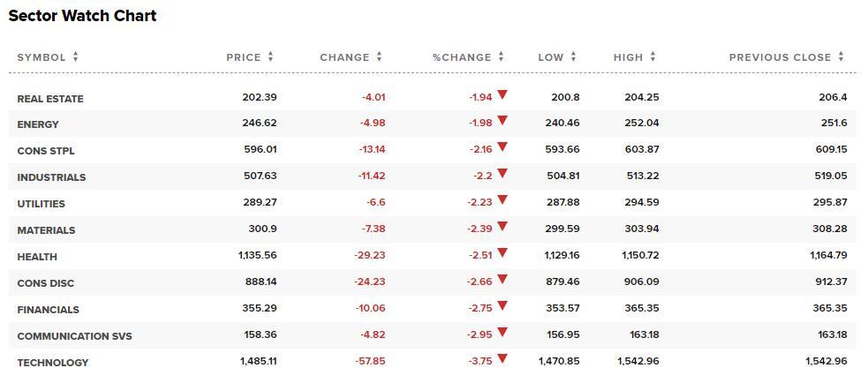Click the Sector Watch Chart heading
The width and height of the screenshot is (868, 383).
coord(82,16)
